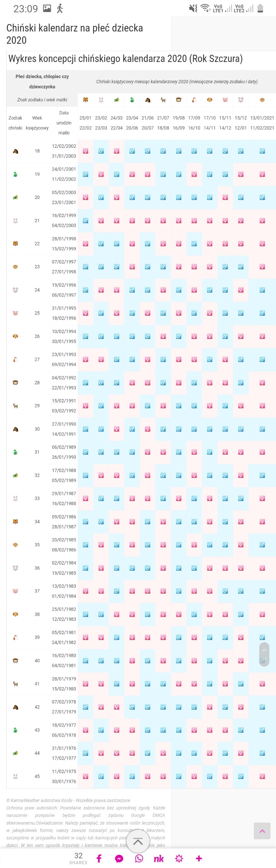
Task: Tap the round scroll-to-top arrow button
Action: tap(138, 841)
